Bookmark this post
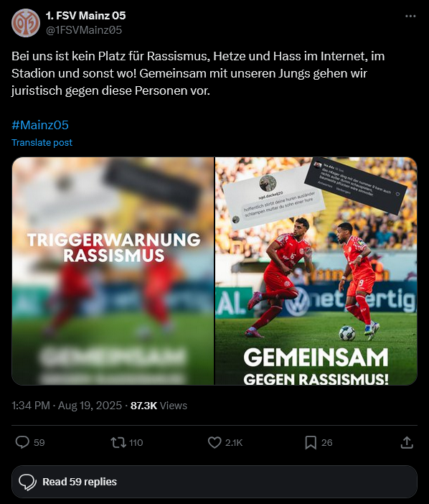Image resolution: width=429 pixels, height=504 pixels. coord(311,442)
